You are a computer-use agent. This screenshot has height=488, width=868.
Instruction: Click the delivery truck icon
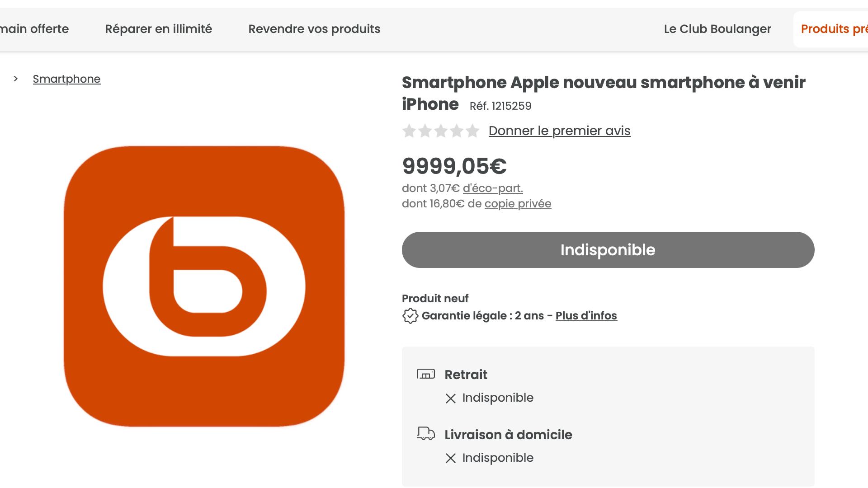coord(425,434)
